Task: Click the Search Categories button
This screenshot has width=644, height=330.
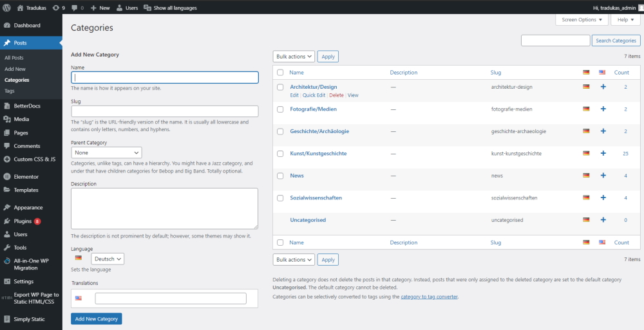Action: pos(616,41)
